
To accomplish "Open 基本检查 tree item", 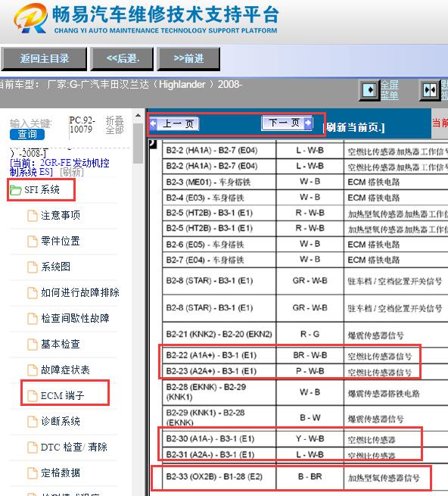I will [61, 344].
